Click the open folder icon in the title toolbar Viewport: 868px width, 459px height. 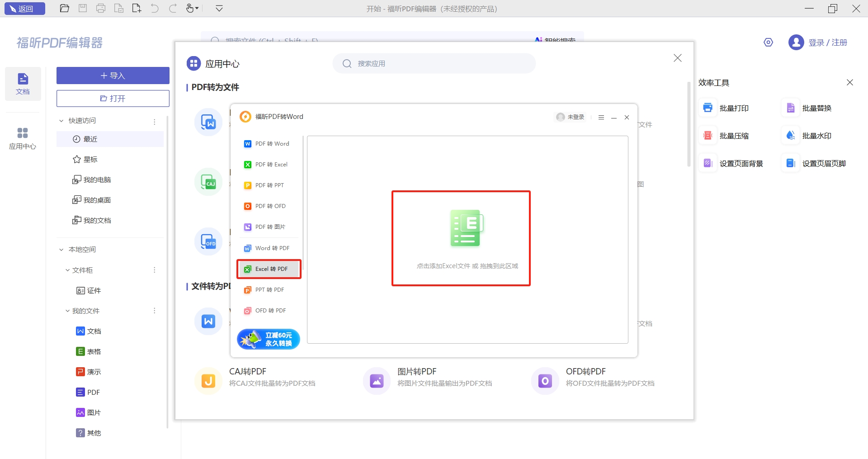[64, 9]
